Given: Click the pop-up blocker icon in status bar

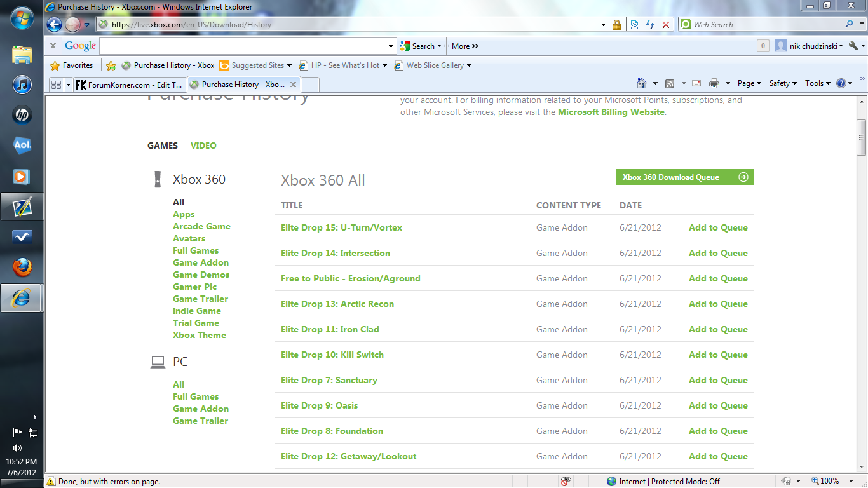Looking at the screenshot, I should tap(566, 481).
